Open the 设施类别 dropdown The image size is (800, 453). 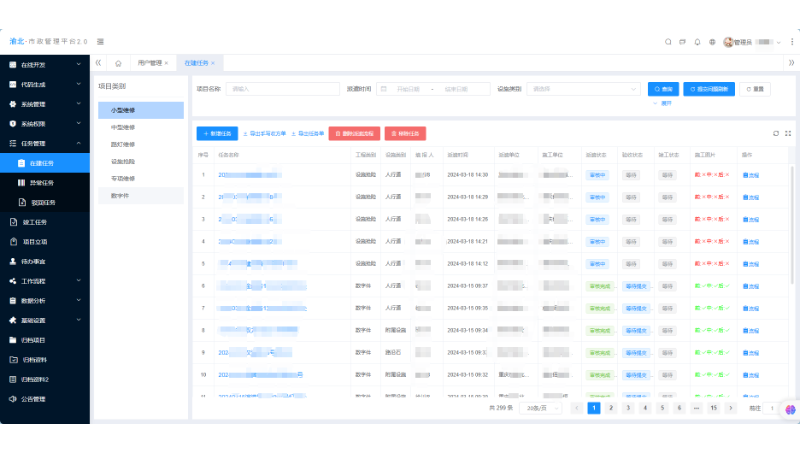(x=583, y=89)
